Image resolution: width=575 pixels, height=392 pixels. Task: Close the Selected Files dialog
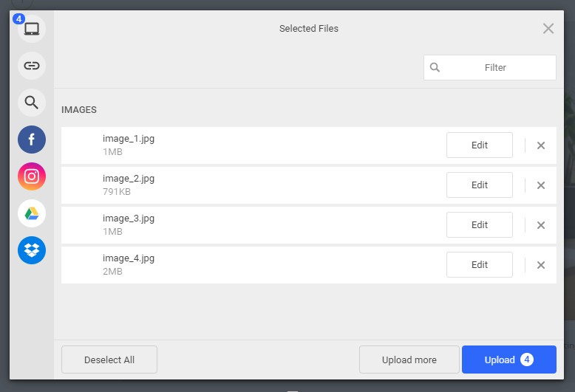pyautogui.click(x=548, y=29)
